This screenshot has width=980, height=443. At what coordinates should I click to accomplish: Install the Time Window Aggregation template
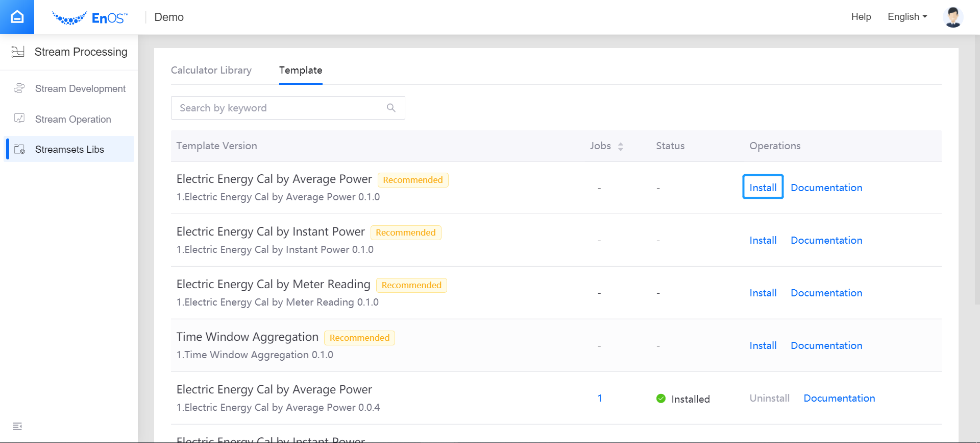click(x=763, y=345)
